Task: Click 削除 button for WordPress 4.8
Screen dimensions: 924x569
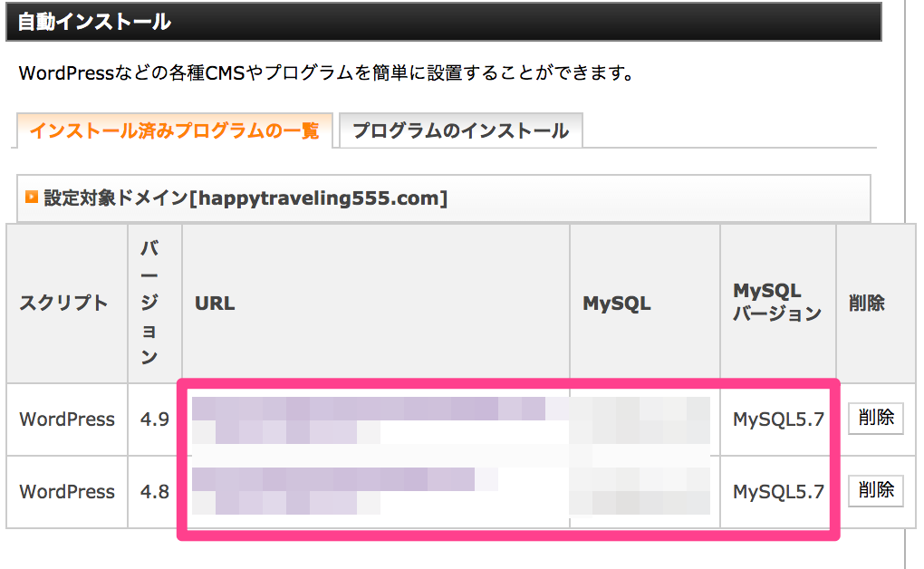Action: coord(876,490)
